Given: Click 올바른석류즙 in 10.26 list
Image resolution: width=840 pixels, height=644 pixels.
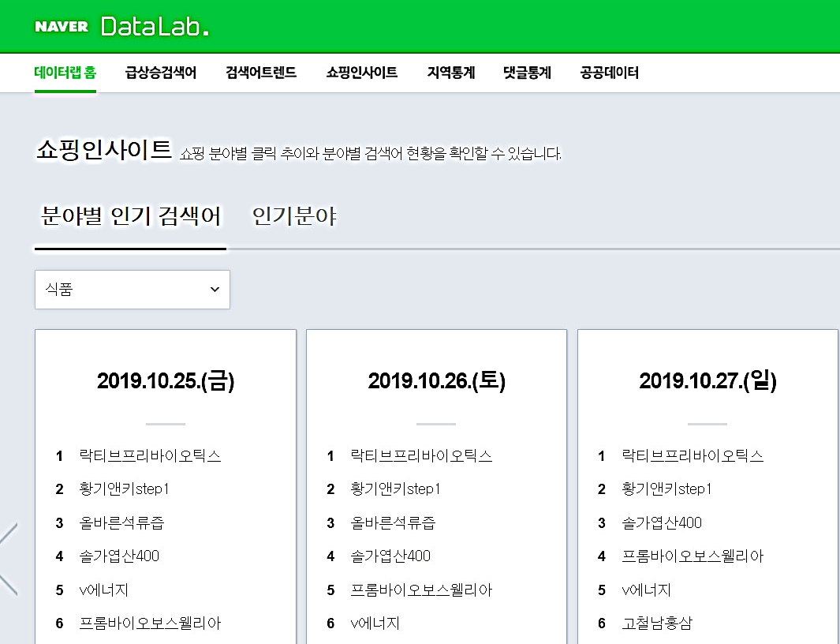Looking at the screenshot, I should [x=393, y=522].
